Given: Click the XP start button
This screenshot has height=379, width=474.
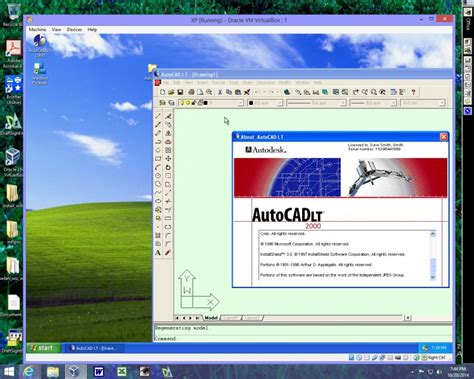Looking at the screenshot, I should 43,348.
